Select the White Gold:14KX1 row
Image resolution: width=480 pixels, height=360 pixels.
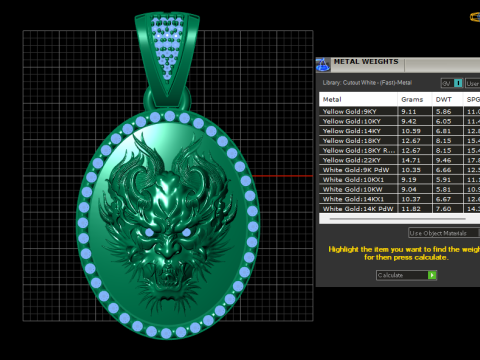click(400, 199)
